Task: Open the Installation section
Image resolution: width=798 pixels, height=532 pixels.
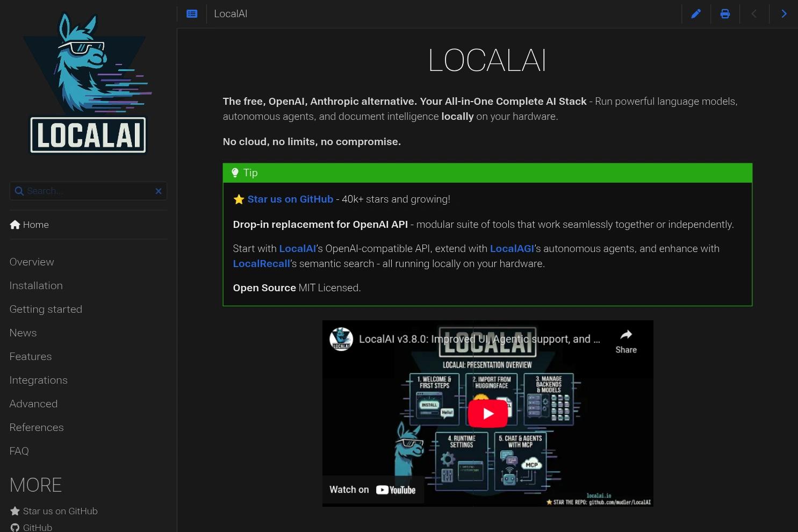Action: click(36, 286)
